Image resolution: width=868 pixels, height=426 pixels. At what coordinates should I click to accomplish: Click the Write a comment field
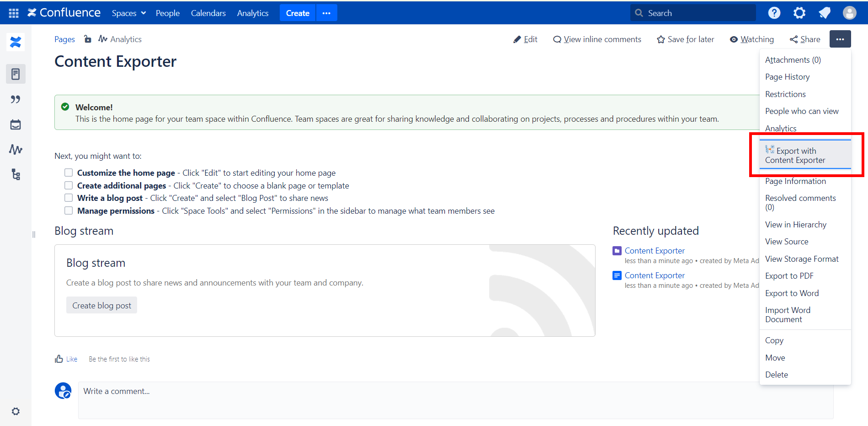point(455,400)
